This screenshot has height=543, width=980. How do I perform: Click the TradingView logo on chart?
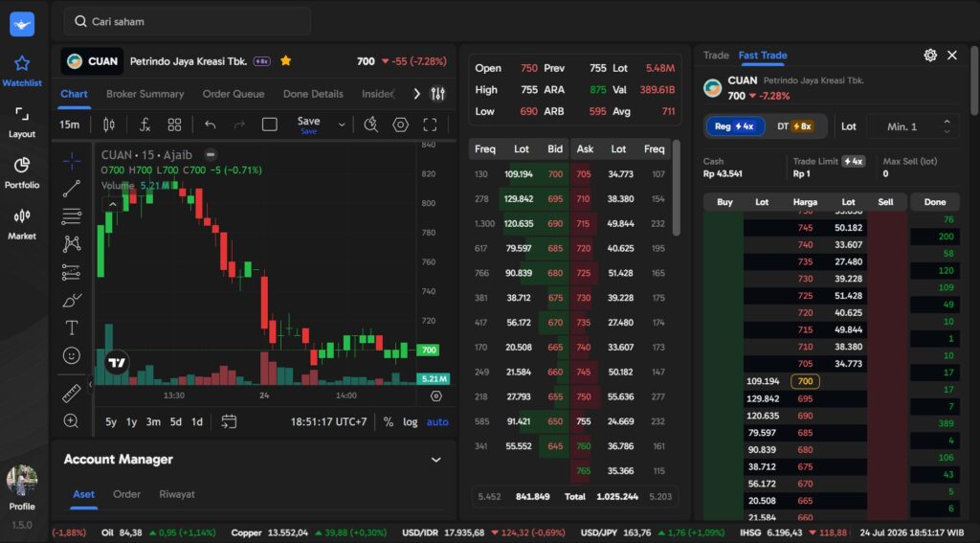pyautogui.click(x=116, y=363)
